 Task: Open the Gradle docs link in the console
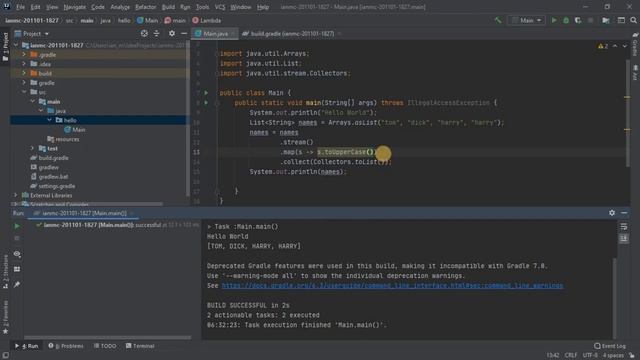coord(392,285)
